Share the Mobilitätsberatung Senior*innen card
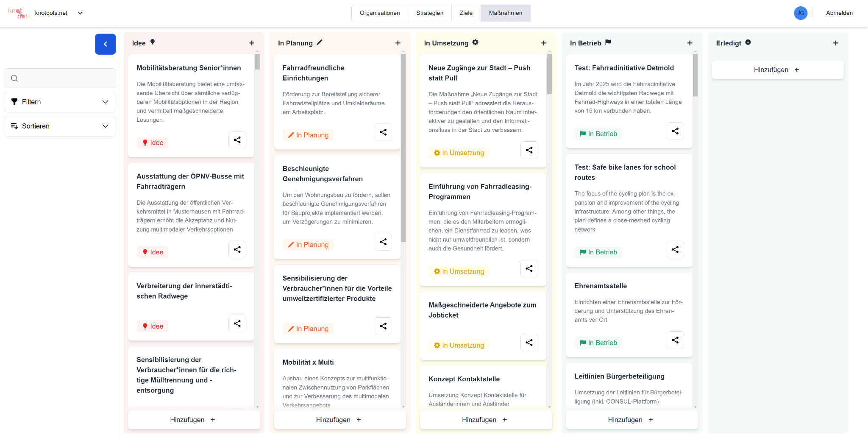This screenshot has height=438, width=868. pyautogui.click(x=237, y=139)
